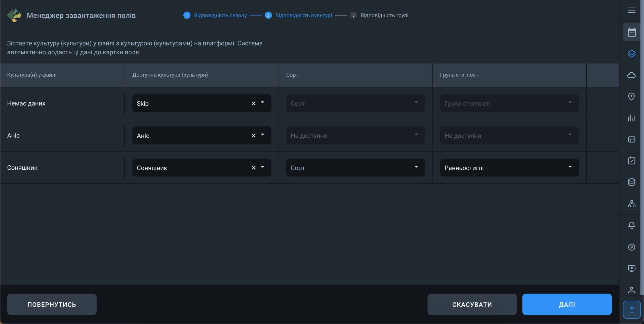Open the Сорт dropdown for Соняшник
Screen dimensions: 644x324
pos(416,167)
